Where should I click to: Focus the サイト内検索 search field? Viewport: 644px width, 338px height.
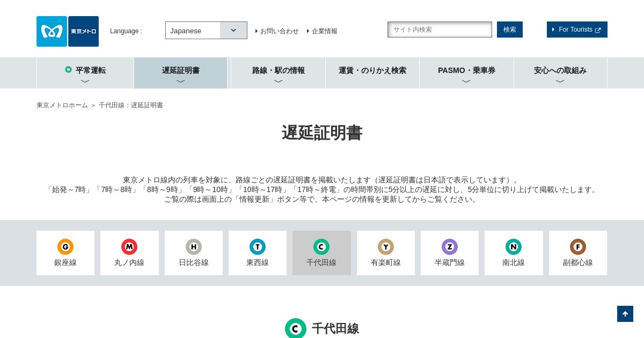[440, 30]
